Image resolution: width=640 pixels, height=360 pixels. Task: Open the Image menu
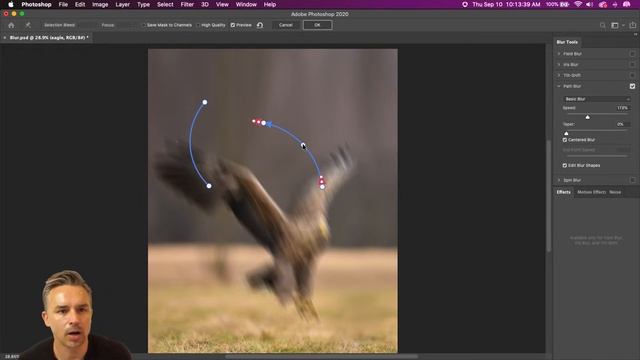[100, 4]
